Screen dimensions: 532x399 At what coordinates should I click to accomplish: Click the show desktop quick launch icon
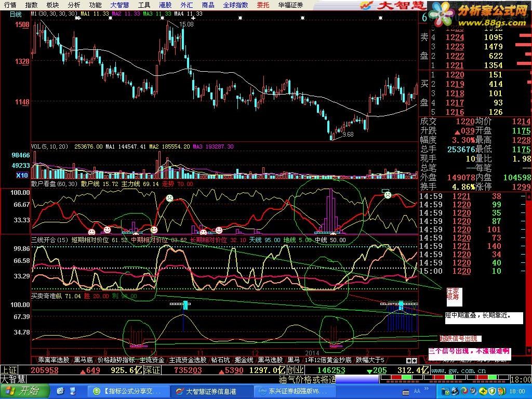[72, 391]
